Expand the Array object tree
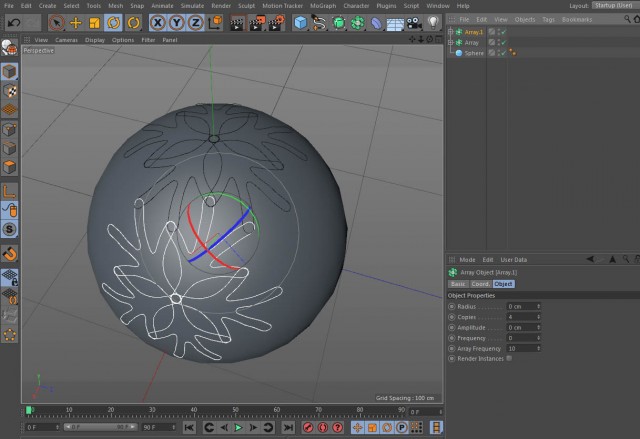The height and width of the screenshot is (439, 640). (451, 42)
